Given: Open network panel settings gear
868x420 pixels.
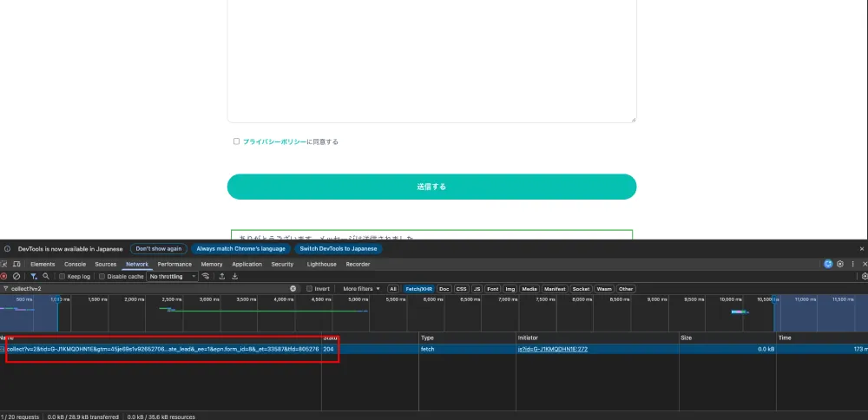Looking at the screenshot, I should coord(865,276).
